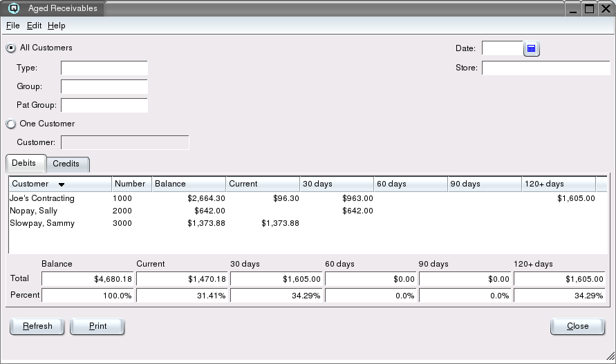
Task: Maximize the Aged Receivables window
Action: (589, 9)
